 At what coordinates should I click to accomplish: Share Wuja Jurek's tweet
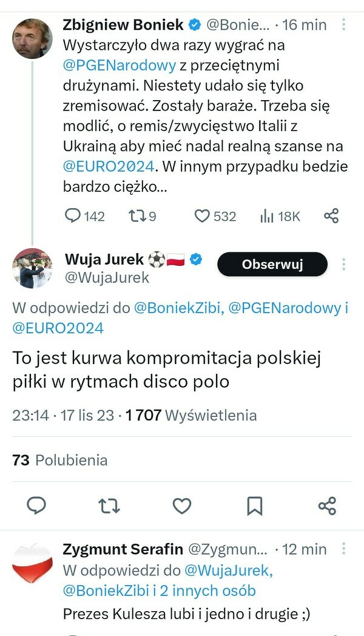click(x=327, y=506)
